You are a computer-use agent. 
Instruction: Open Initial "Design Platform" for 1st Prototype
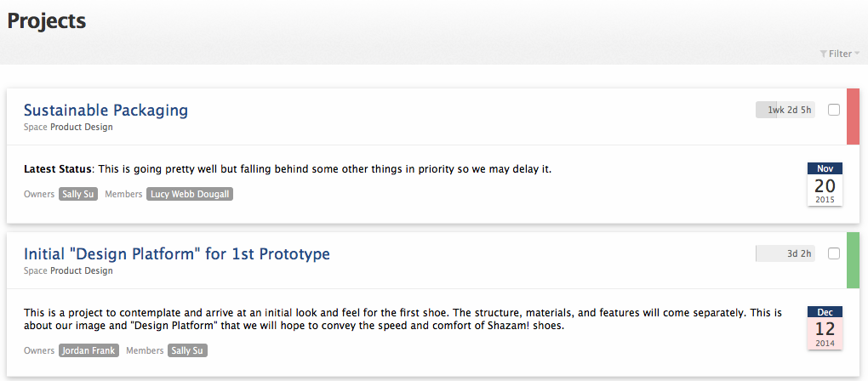[176, 254]
